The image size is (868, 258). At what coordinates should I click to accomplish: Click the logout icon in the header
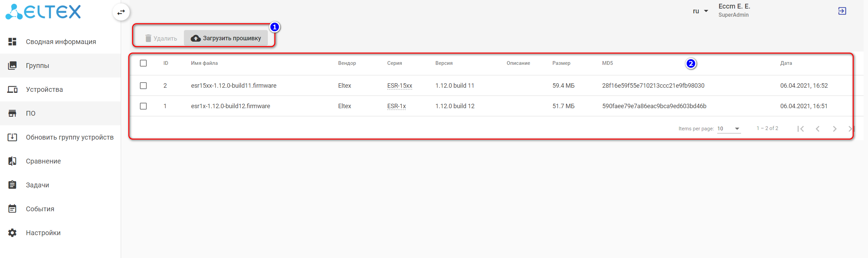point(842,11)
